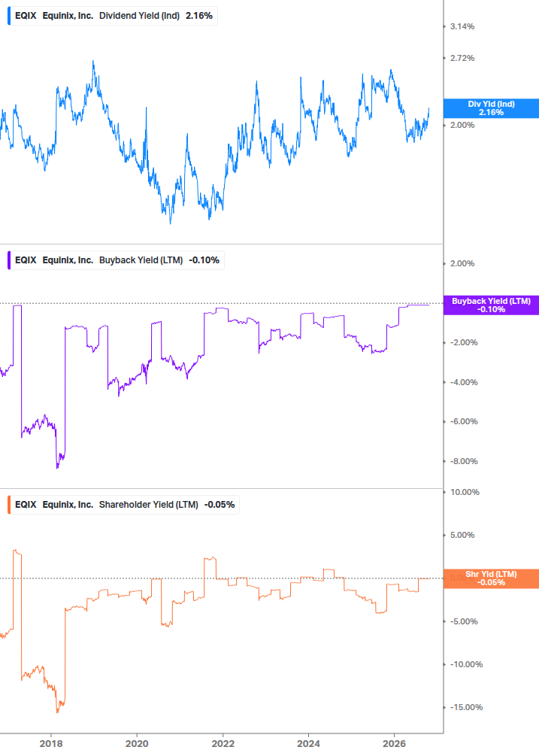Click the purple Buyback Yield (LTM) -0.10% tag

[491, 305]
